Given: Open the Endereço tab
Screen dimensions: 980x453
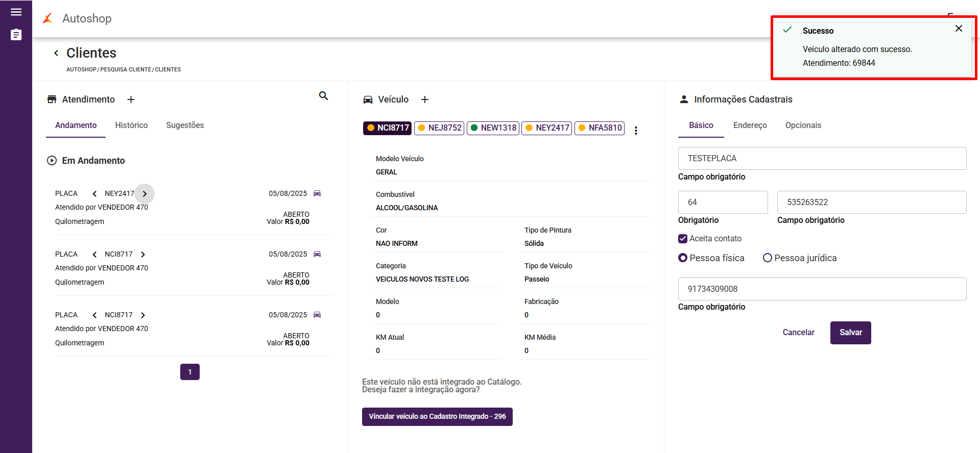Looking at the screenshot, I should click(x=750, y=125).
